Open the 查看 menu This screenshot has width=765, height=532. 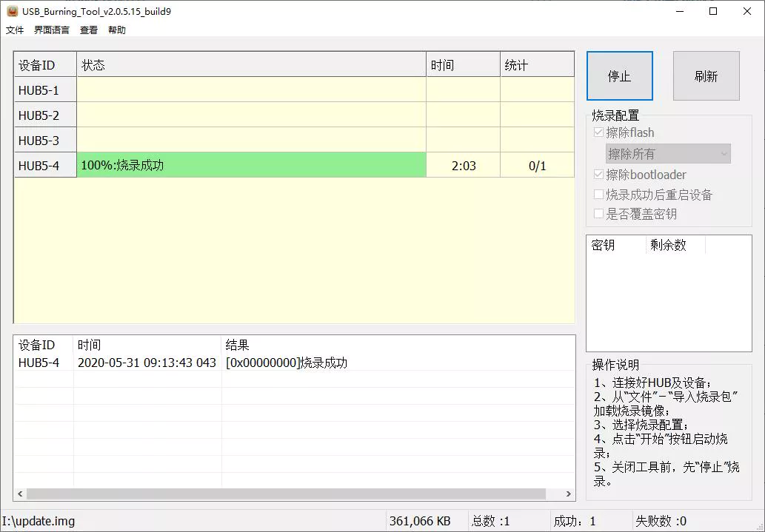click(89, 30)
